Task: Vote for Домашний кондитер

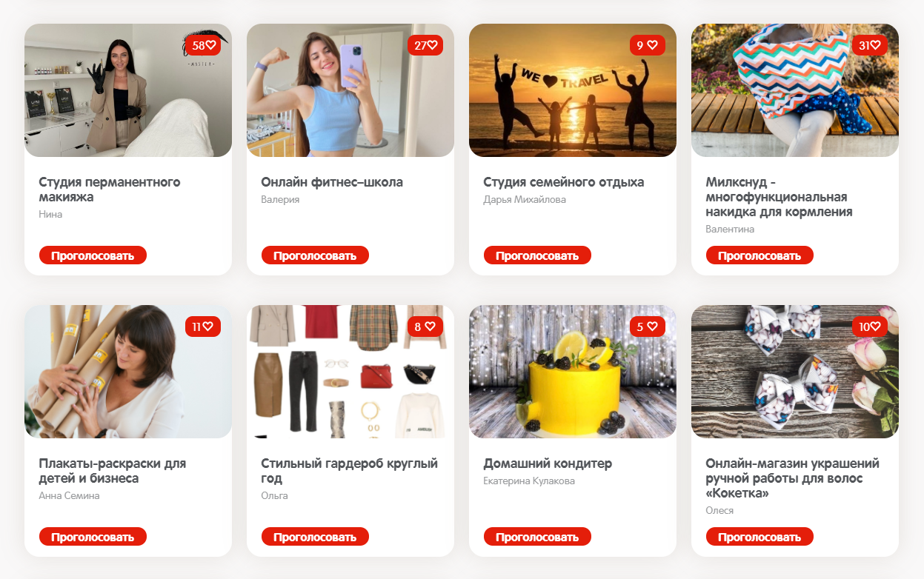Action: 537,537
